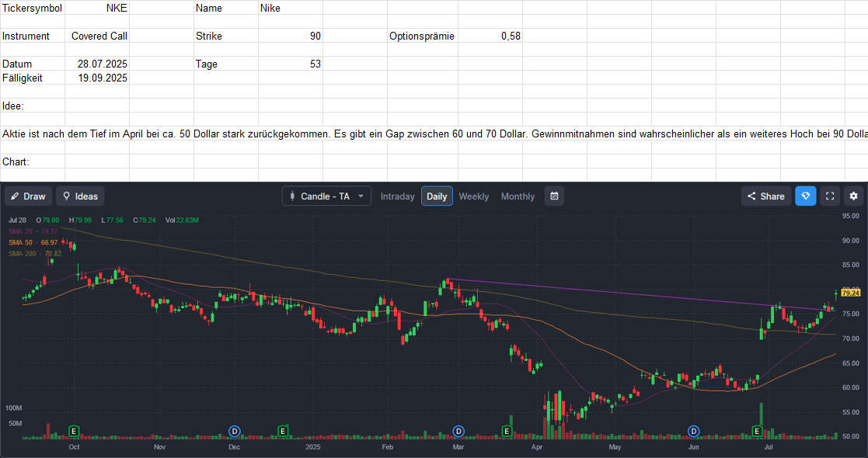Click the dividend D marker near June
868x458 pixels.
click(694, 431)
